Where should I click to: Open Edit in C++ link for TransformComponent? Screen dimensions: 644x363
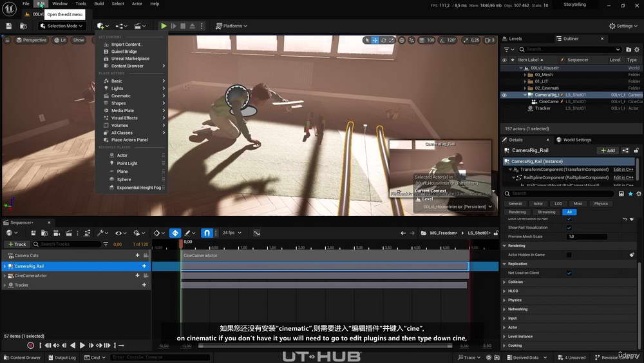623,170
